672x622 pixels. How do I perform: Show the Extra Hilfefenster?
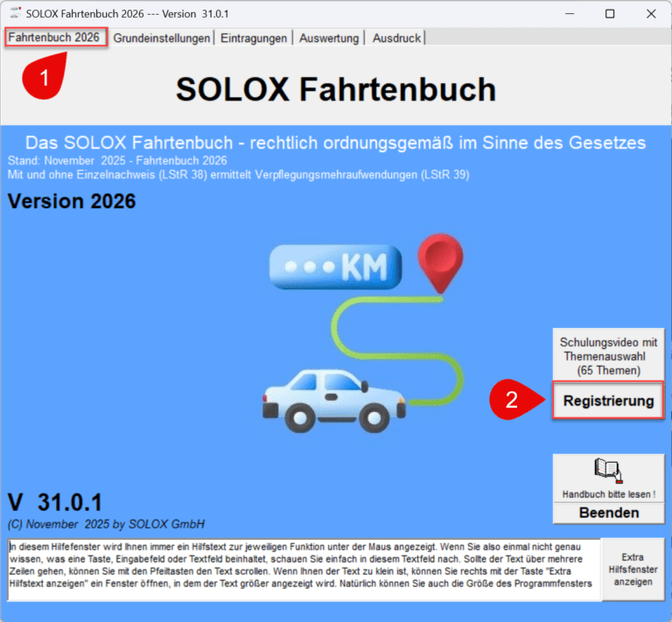click(634, 570)
